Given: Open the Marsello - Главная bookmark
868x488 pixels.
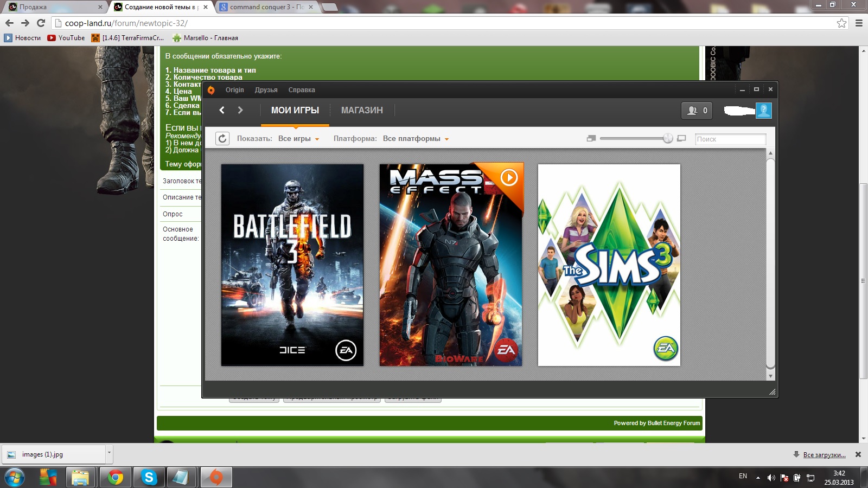Looking at the screenshot, I should pos(205,38).
